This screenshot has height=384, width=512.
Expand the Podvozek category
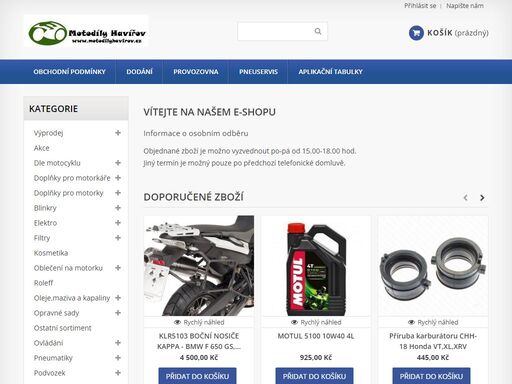click(118, 373)
